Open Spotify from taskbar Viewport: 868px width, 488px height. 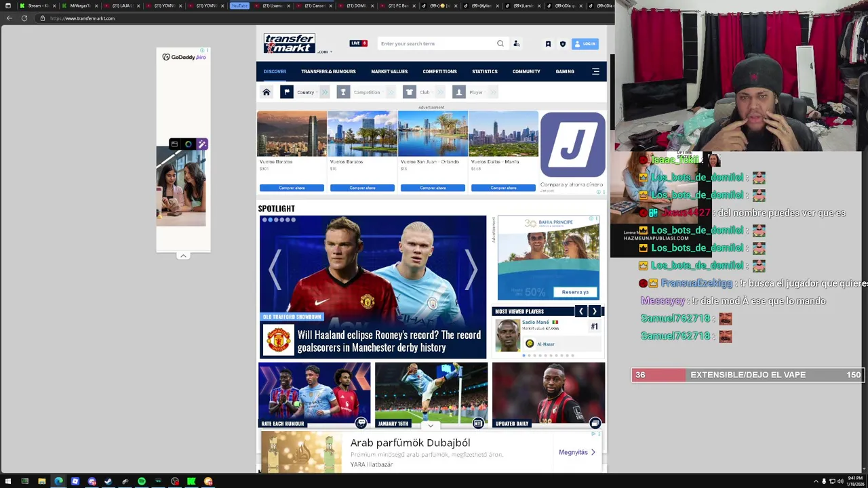pos(141,481)
